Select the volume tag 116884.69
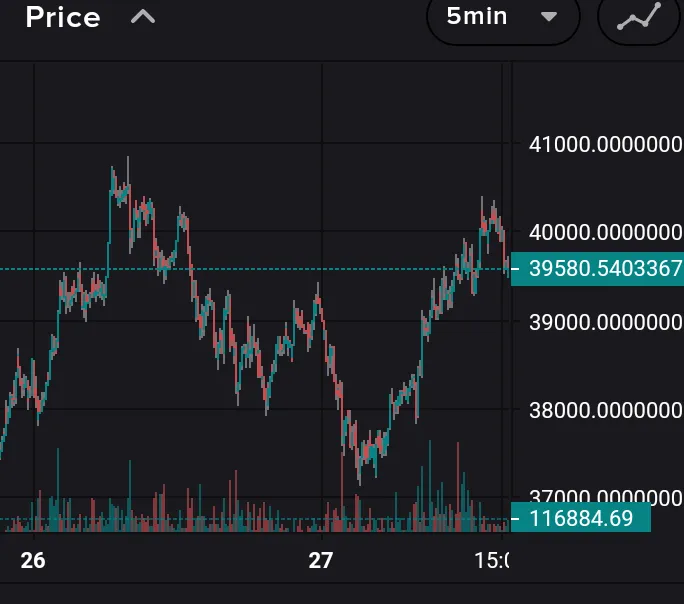 pos(581,518)
